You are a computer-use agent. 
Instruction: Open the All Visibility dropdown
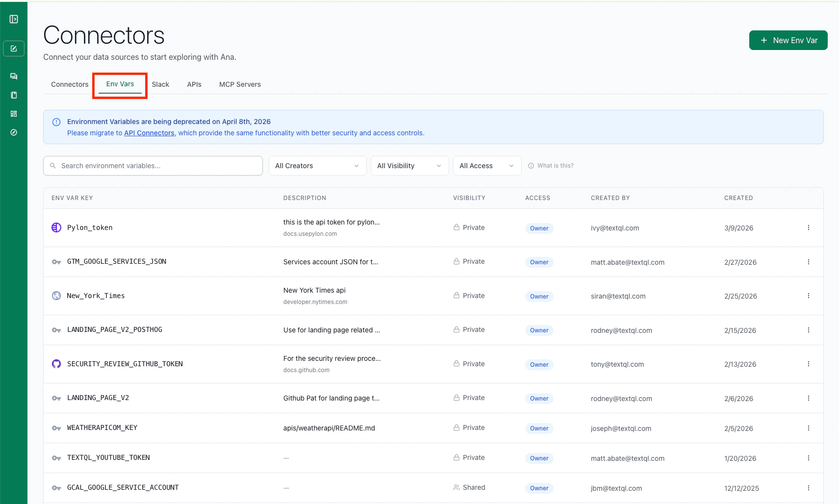[409, 166]
